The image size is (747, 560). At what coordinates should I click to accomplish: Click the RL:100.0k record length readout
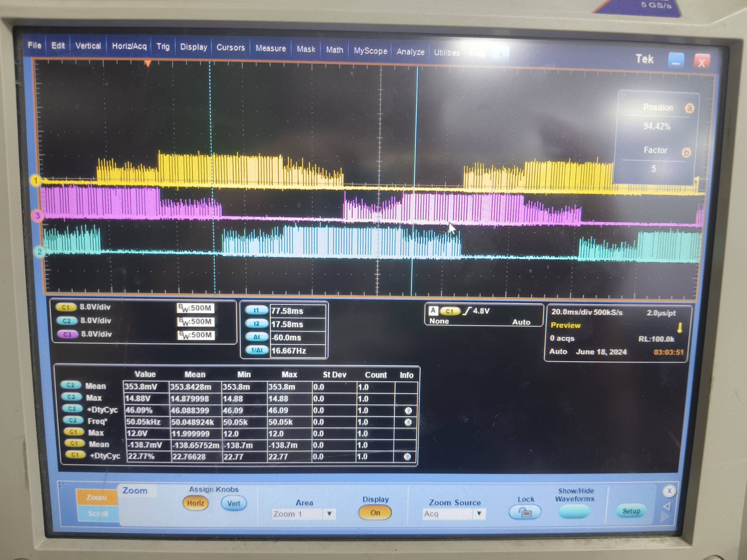656,339
